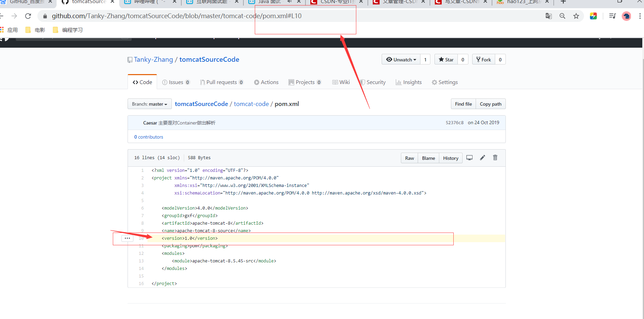Fork the tomcatSourceCode repository
644x319 pixels.
click(484, 59)
